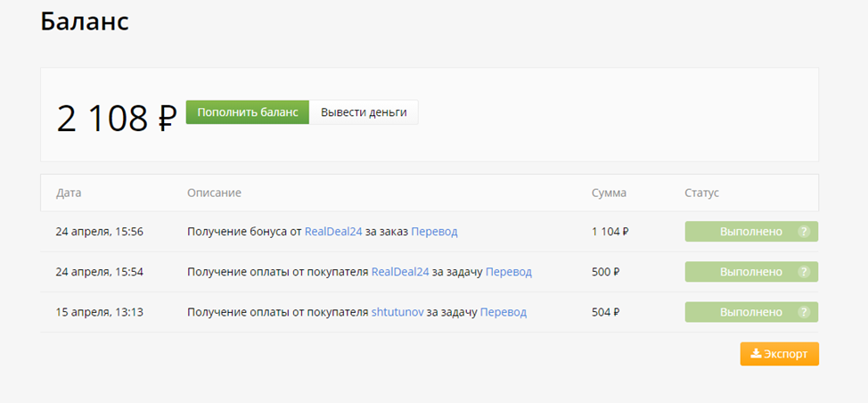Click the Дата column header
The image size is (868, 403).
pos(69,193)
